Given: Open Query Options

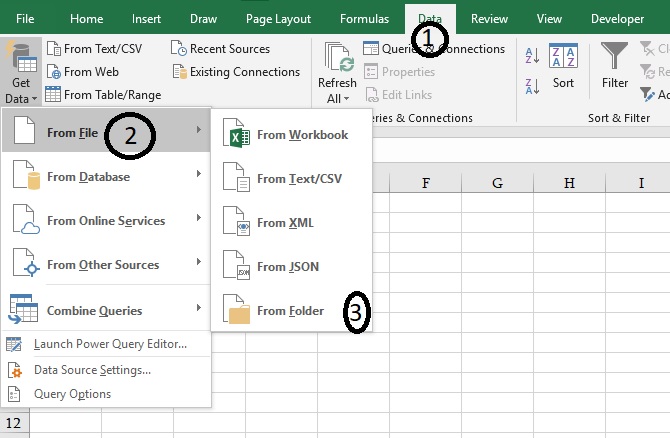Looking at the screenshot, I should pos(106,394).
